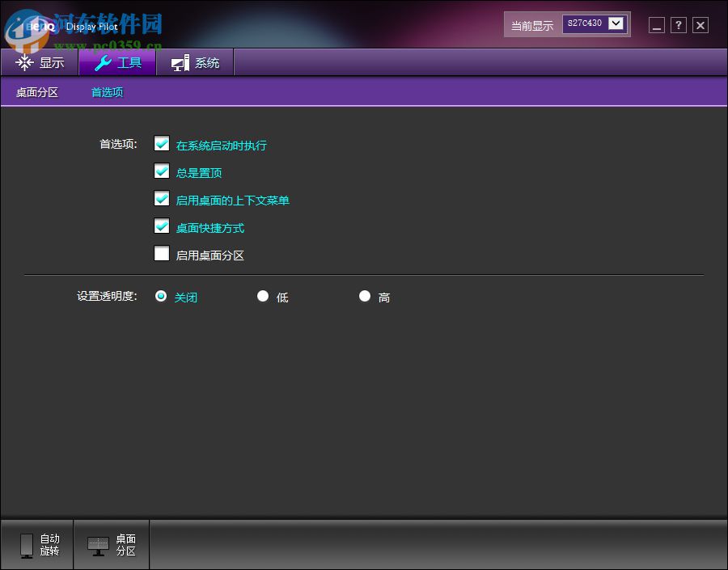The image size is (728, 570).
Task: Click the help question mark icon
Action: (x=678, y=25)
